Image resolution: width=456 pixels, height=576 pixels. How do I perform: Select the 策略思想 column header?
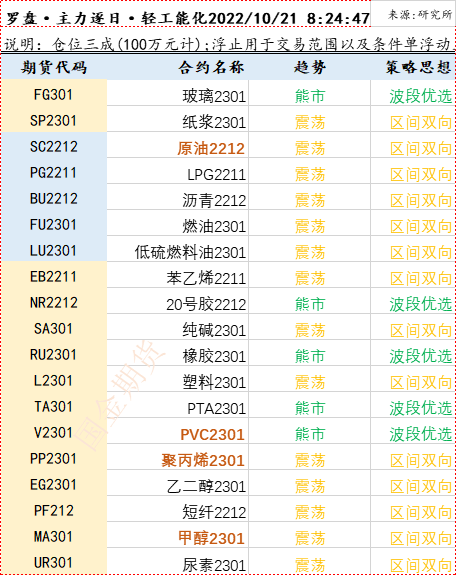click(418, 68)
